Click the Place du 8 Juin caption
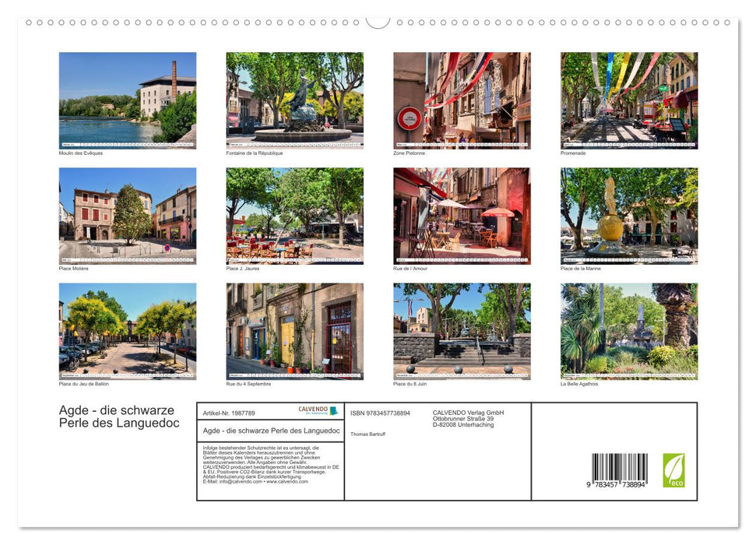Image resolution: width=756 pixels, height=545 pixels. coord(410,382)
